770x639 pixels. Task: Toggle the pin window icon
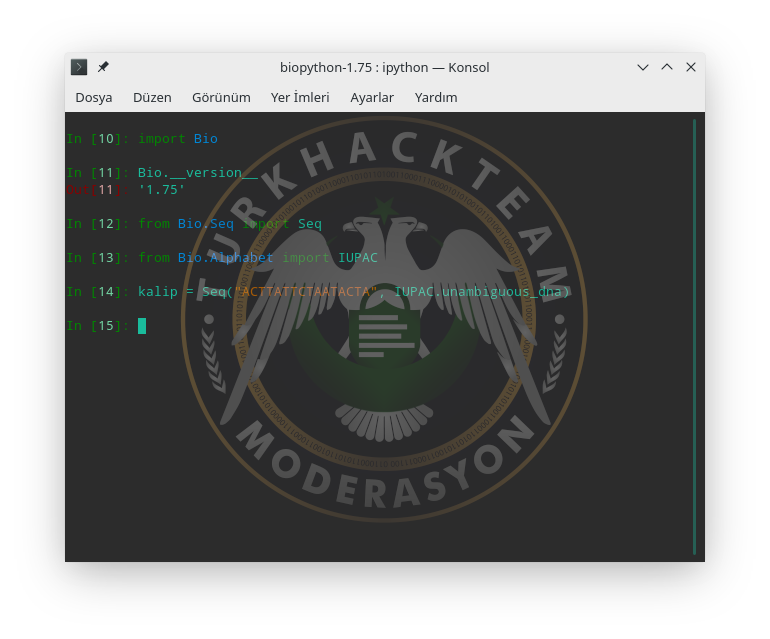103,67
